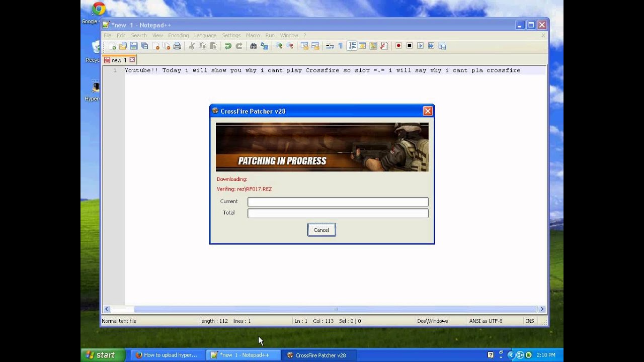The width and height of the screenshot is (644, 362).
Task: Click the Open file toolbar icon
Action: pyautogui.click(x=123, y=46)
